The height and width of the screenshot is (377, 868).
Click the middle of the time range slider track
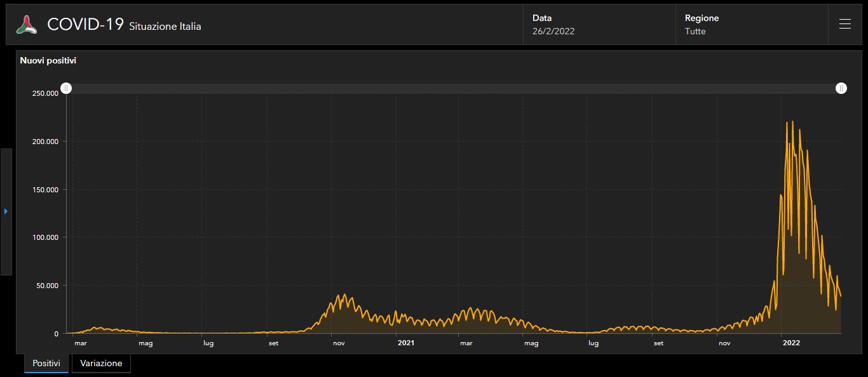tap(454, 88)
